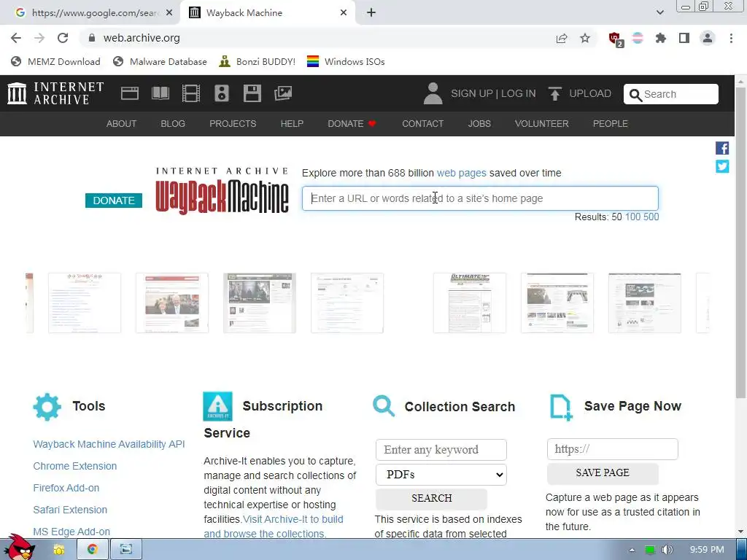Open the PROJECTS menu item
Screen dimensions: 747x560
click(x=233, y=124)
